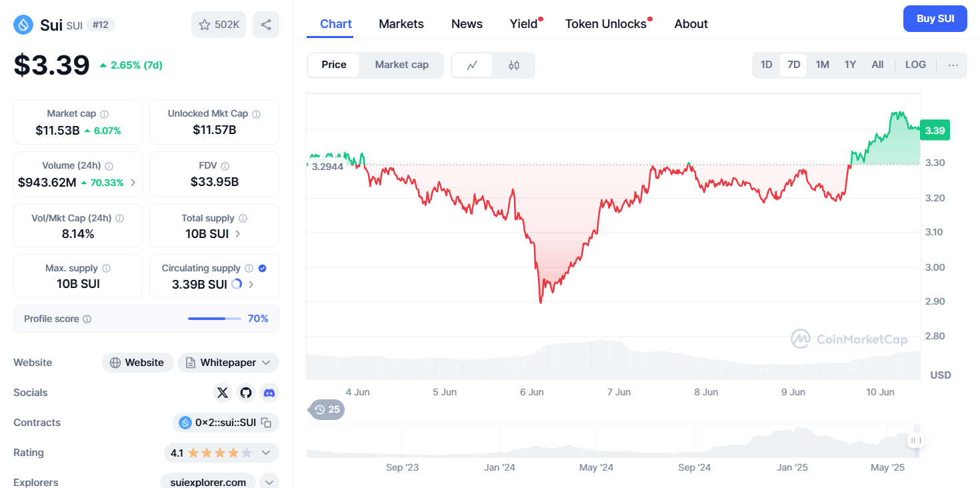Image resolution: width=980 pixels, height=488 pixels.
Task: Click the Market cap info icon
Action: pos(105,114)
